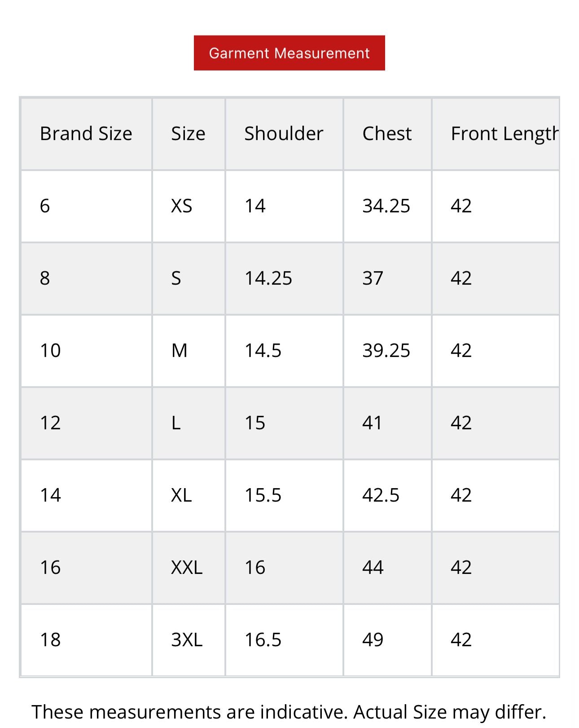Screen dimensions: 579x728
Task: Click chest value 44 in XXL row
Action: click(x=373, y=567)
